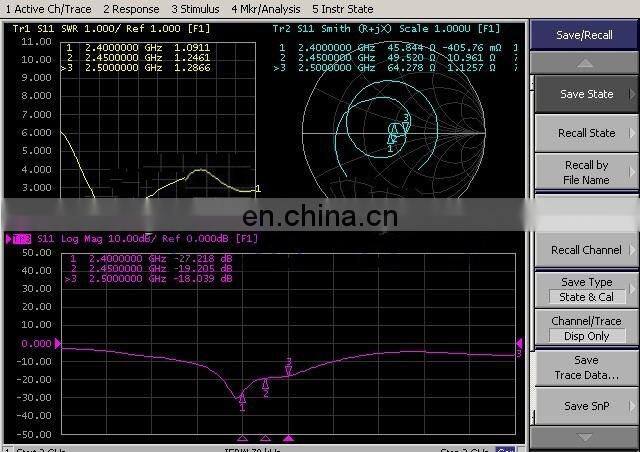Expand the Save SnP submenu

point(586,406)
